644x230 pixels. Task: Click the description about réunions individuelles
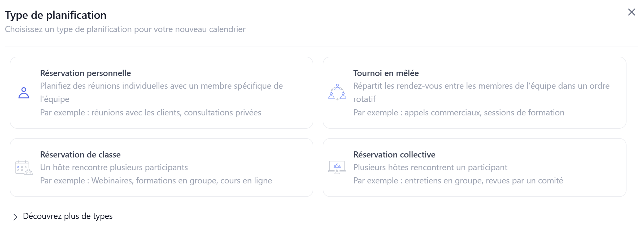click(162, 92)
